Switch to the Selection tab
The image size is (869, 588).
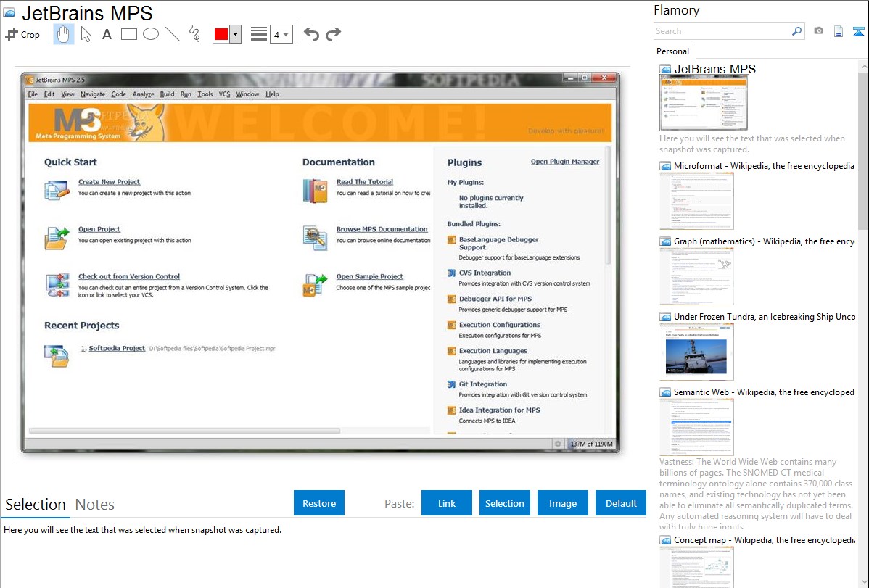tap(36, 505)
